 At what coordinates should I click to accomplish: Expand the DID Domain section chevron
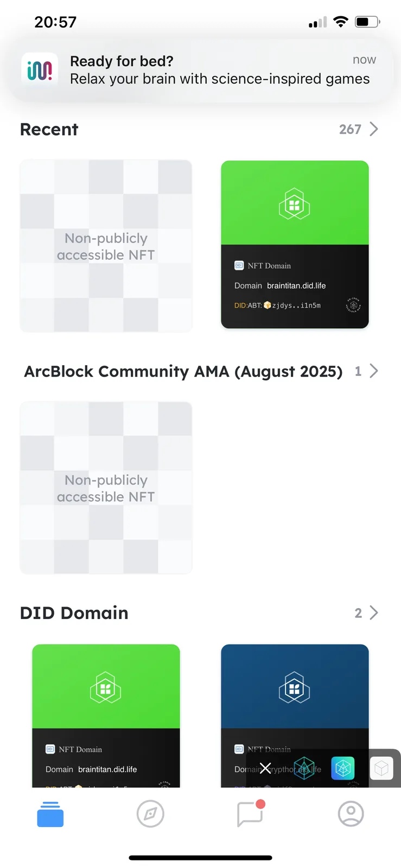(373, 613)
